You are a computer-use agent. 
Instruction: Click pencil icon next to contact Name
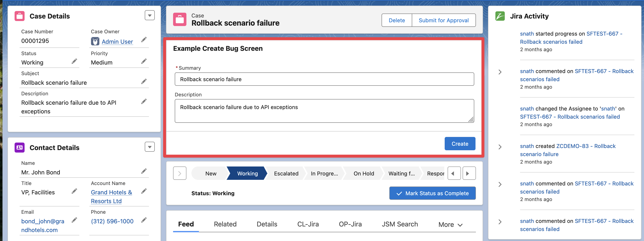point(144,171)
